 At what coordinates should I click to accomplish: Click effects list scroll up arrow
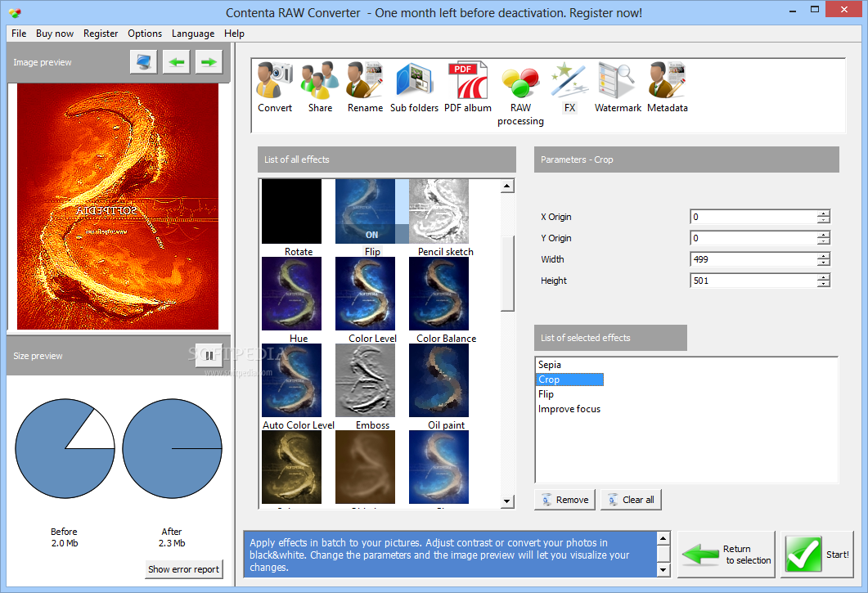507,186
